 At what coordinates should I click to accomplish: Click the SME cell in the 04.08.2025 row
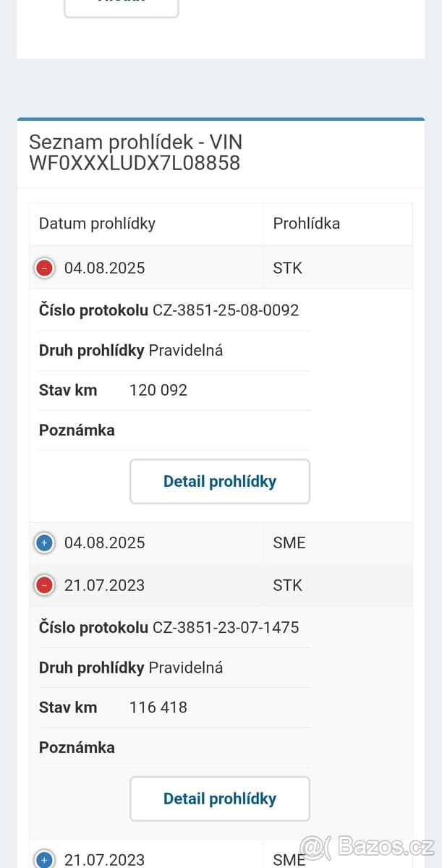point(289,543)
